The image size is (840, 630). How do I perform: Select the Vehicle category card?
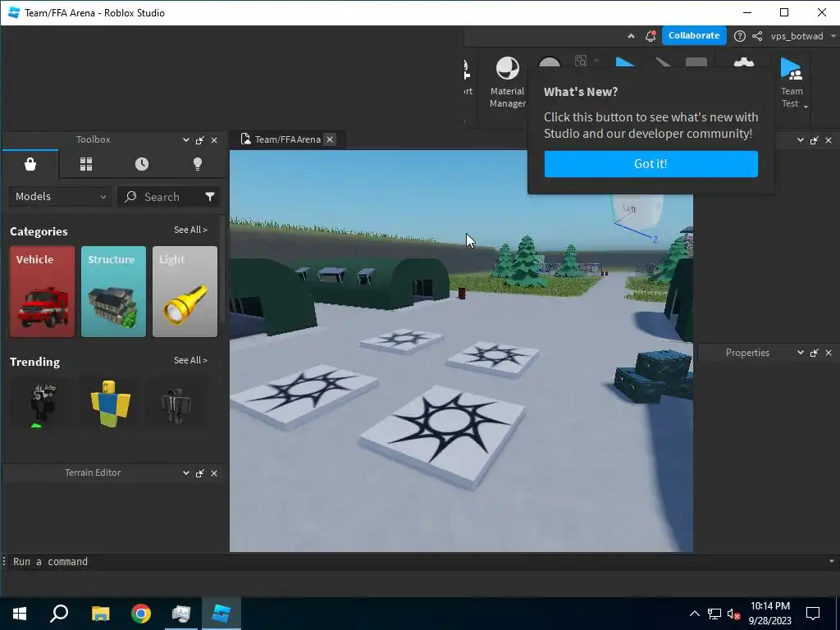point(42,292)
